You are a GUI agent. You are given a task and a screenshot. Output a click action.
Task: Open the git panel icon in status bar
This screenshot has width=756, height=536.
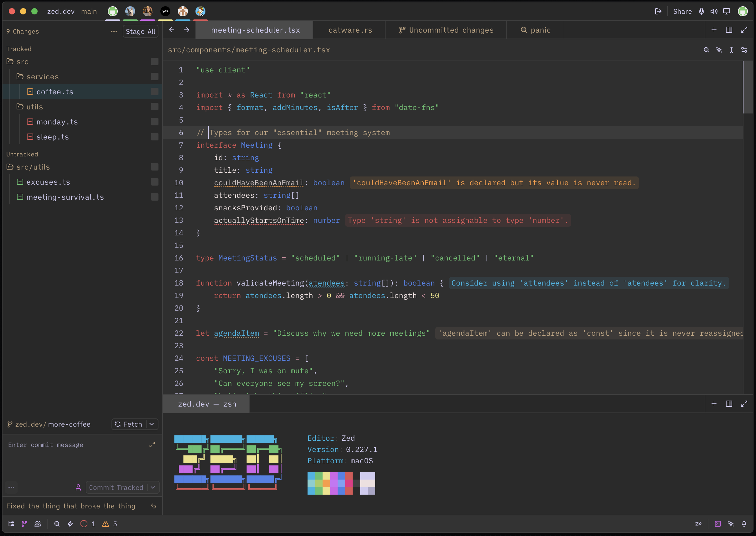coord(24,524)
